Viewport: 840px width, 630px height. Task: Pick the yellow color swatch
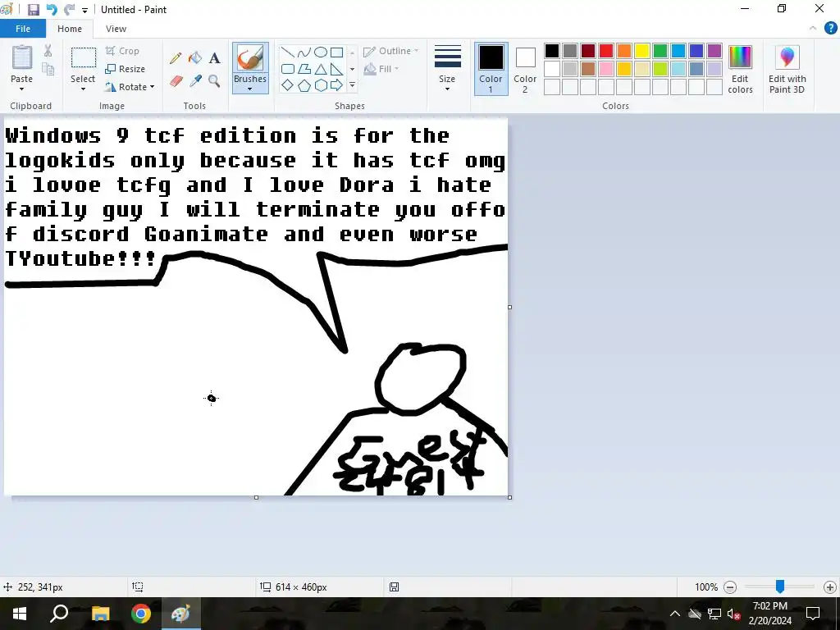coord(642,51)
